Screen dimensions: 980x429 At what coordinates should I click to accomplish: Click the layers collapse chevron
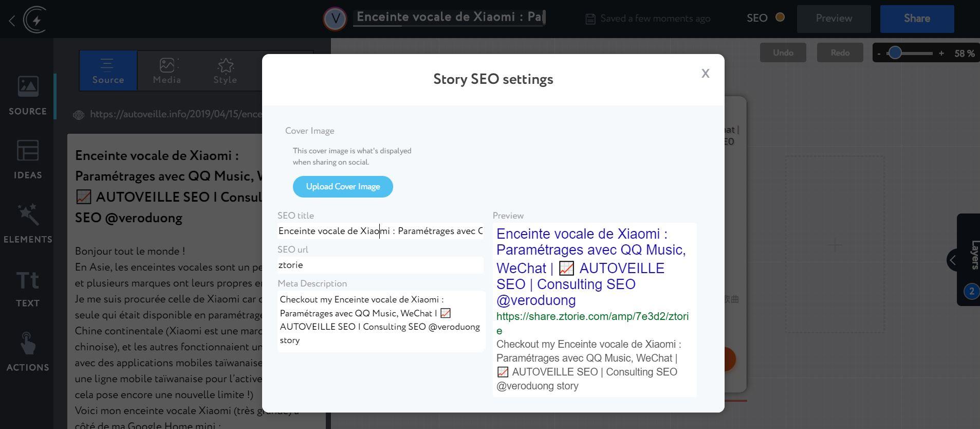coord(953,260)
